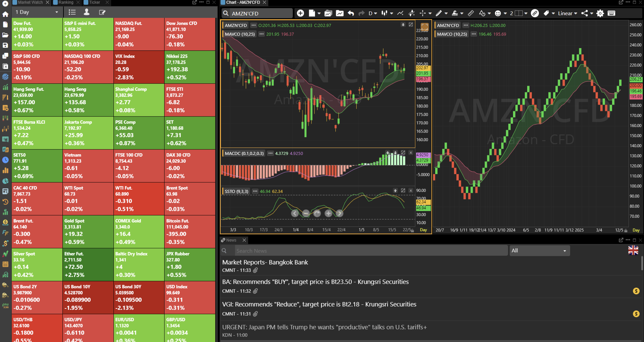Click the save disk icon in sidebar
644x342 pixels.
click(x=5, y=45)
